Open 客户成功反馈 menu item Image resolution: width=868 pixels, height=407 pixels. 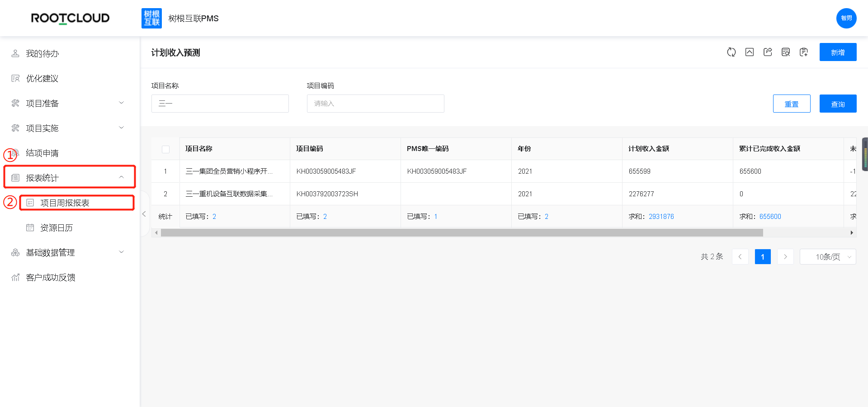pos(51,277)
